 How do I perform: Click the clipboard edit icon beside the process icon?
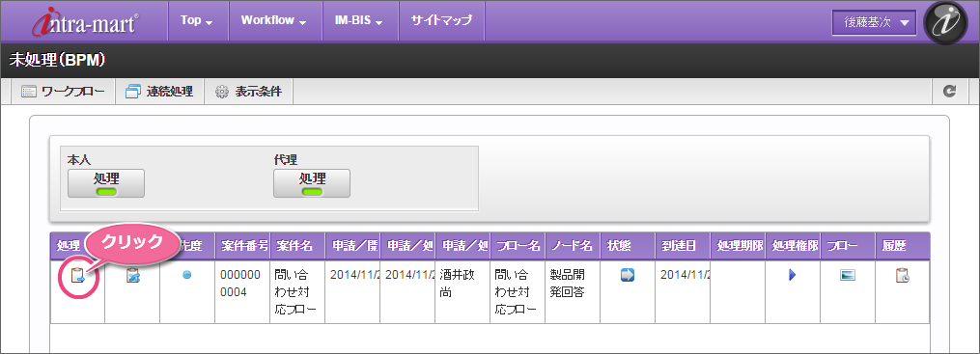point(132,275)
